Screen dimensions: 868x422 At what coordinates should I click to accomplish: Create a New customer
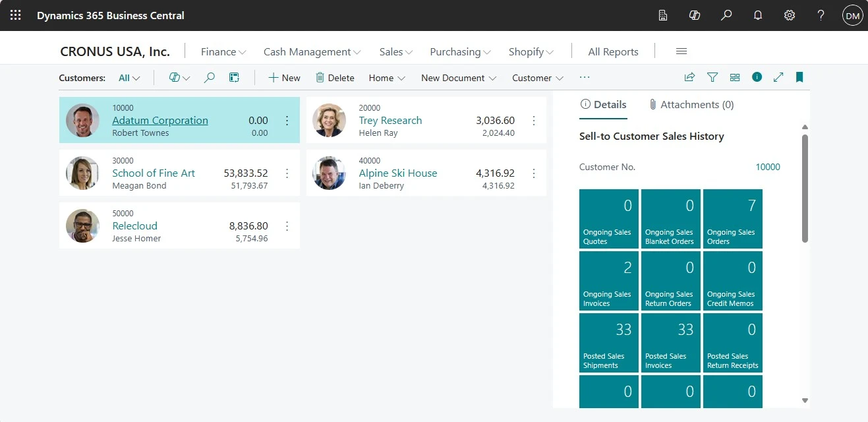[284, 78]
